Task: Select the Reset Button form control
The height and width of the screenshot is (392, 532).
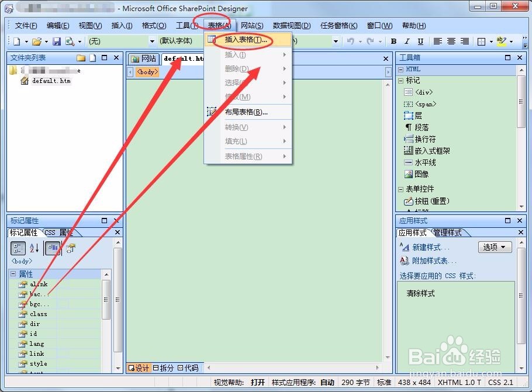Action: [x=427, y=201]
